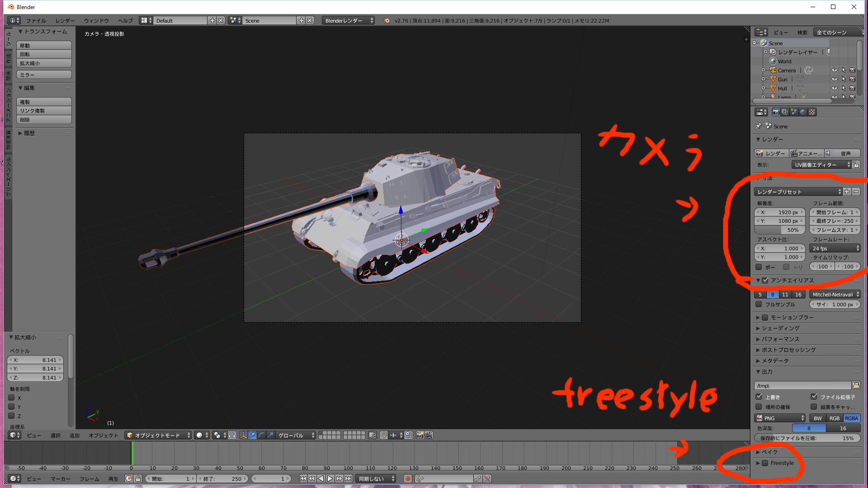The image size is (868, 488).
Task: Jump to the first frame in timeline
Action: 303,479
